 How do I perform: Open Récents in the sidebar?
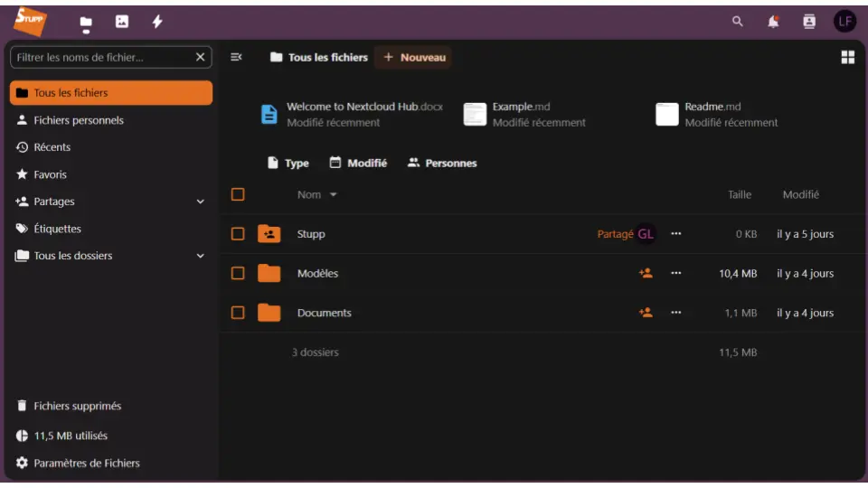pos(52,147)
